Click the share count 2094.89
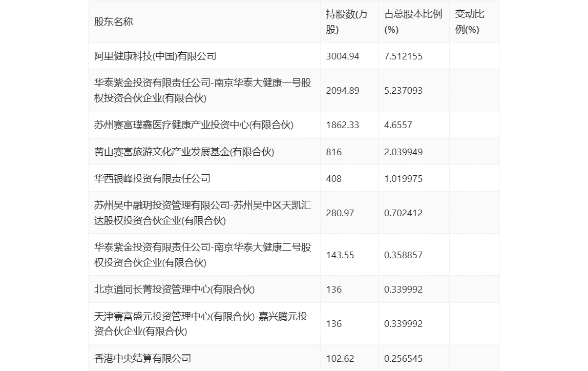Image resolution: width=588 pixels, height=371 pixels. pyautogui.click(x=342, y=90)
